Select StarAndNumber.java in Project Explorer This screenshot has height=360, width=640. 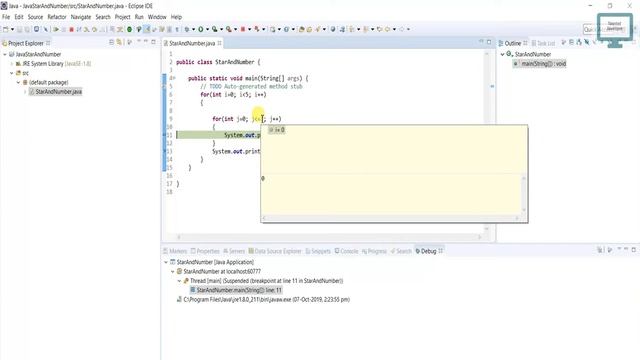[56, 92]
